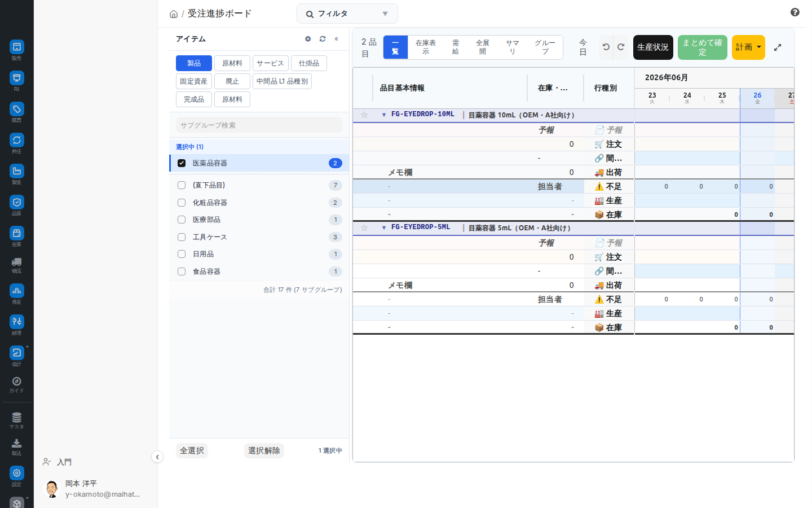Open the 取込 import icon
Viewport: 812px width, 508px height.
click(x=17, y=444)
